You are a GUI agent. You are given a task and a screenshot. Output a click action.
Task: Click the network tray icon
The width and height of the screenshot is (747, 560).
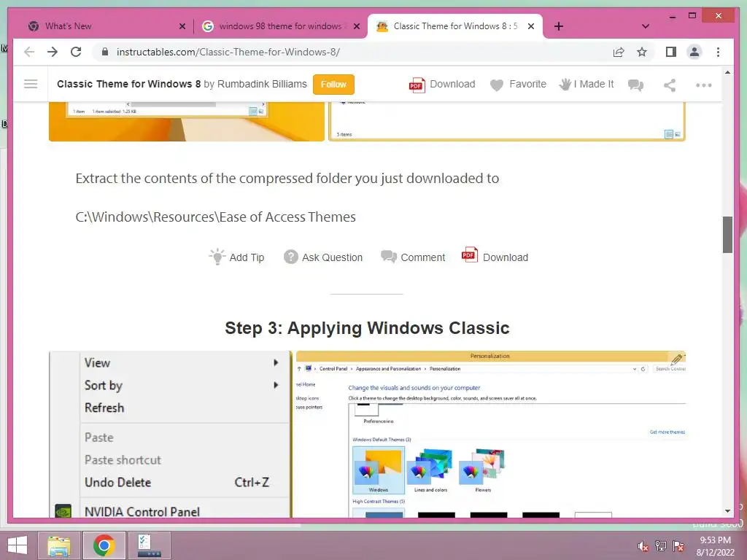click(x=661, y=546)
